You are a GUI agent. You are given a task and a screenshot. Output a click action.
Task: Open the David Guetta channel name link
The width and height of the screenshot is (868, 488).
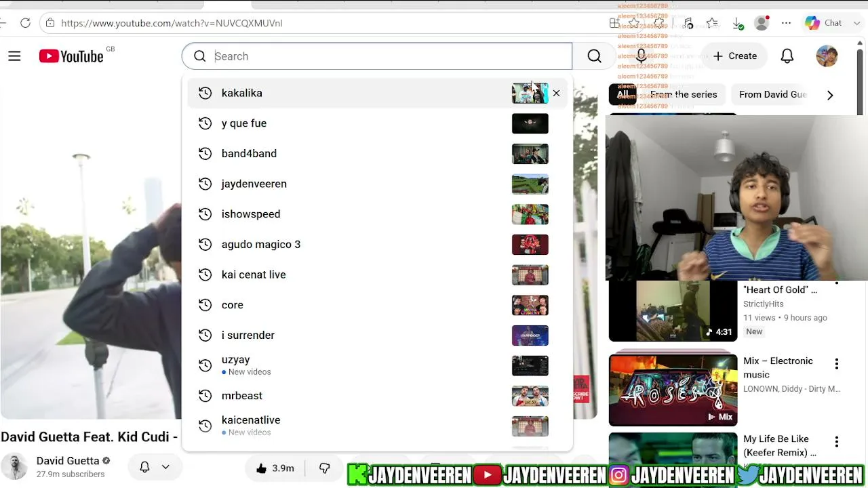coord(68,461)
